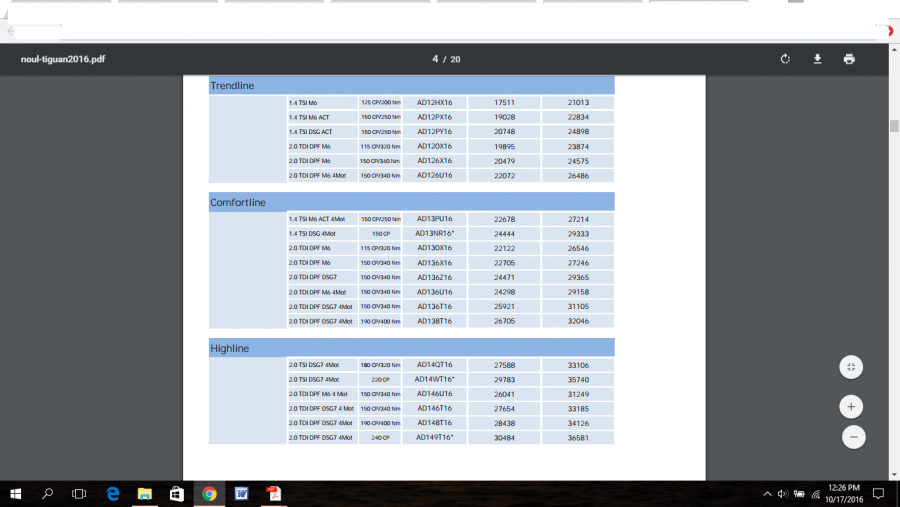Click the taskbar search icon

48,493
